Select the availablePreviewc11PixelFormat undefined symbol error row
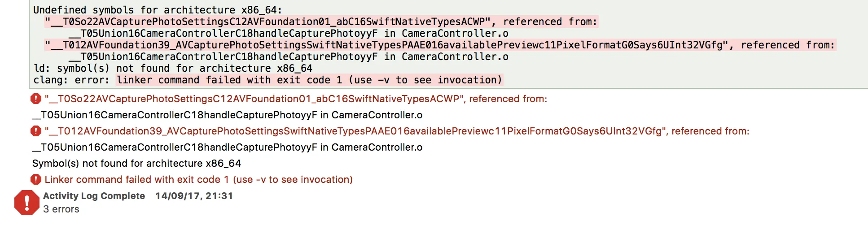The image size is (868, 234). (x=397, y=131)
